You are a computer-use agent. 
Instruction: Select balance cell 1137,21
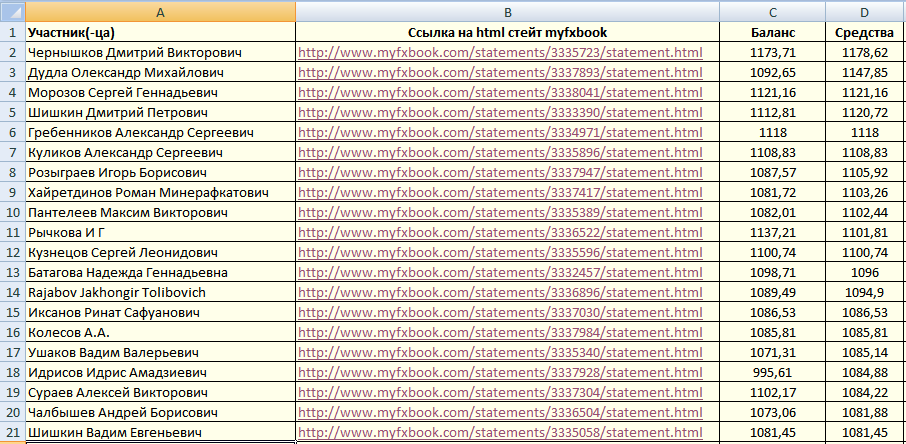(773, 232)
